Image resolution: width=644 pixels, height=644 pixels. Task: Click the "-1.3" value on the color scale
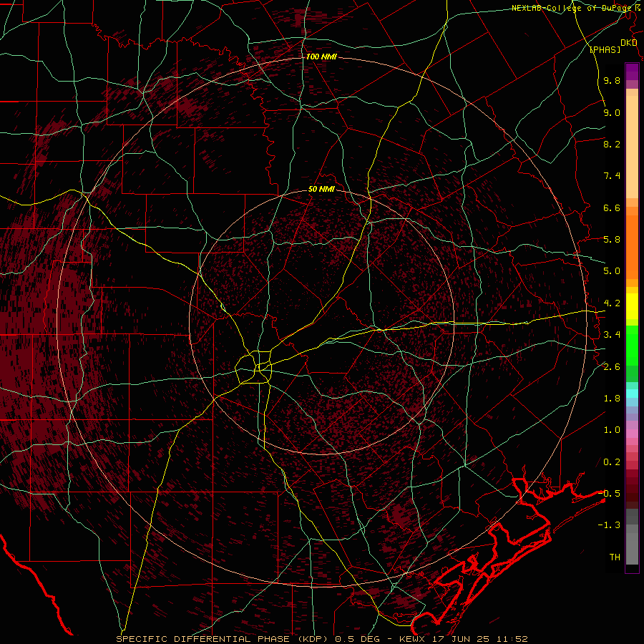[x=609, y=525]
